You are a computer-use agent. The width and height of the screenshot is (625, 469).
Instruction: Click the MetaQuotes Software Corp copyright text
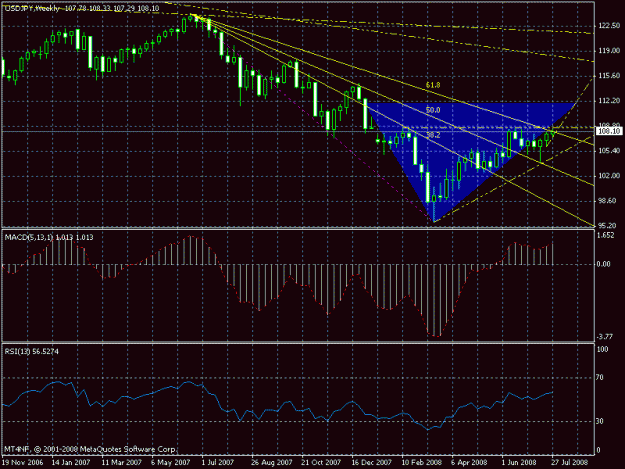click(90, 449)
